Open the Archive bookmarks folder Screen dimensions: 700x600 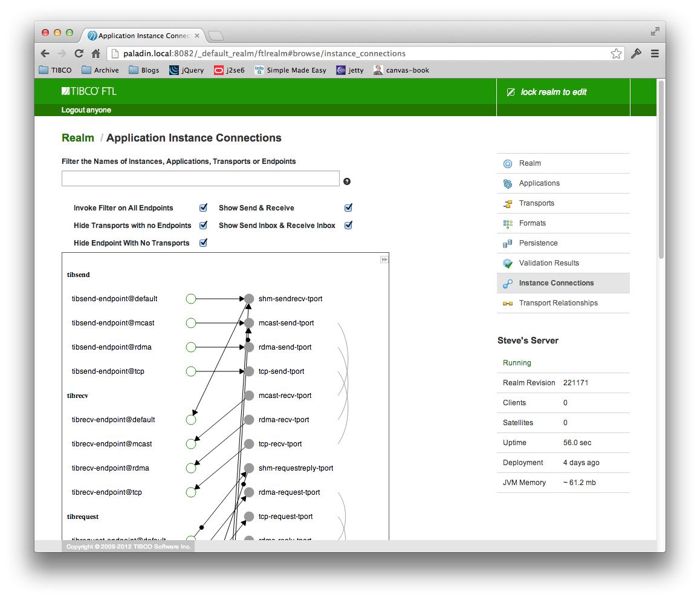100,70
